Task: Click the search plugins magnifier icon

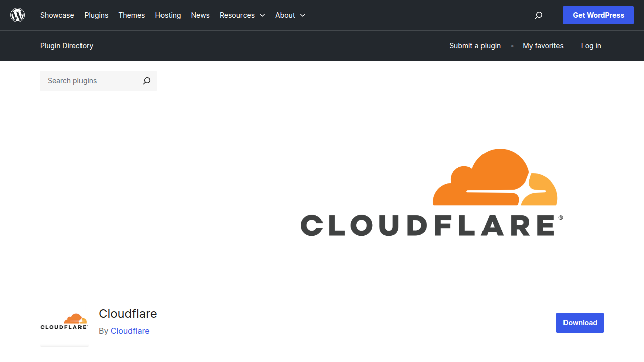Action: 146,81
